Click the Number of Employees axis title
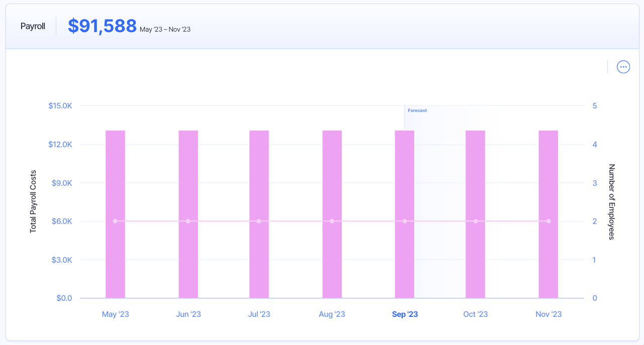The image size is (644, 345). [612, 201]
